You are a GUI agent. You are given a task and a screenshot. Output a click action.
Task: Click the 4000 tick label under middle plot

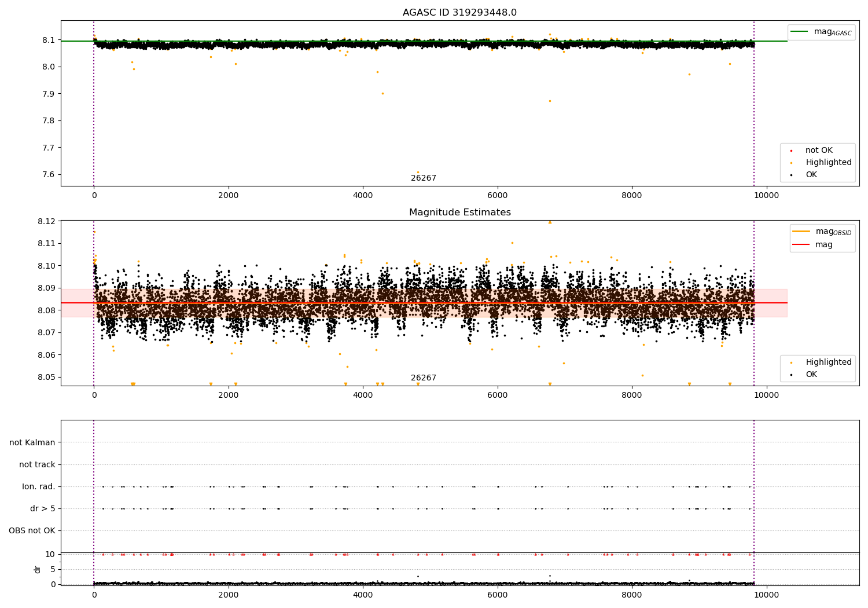tap(363, 395)
